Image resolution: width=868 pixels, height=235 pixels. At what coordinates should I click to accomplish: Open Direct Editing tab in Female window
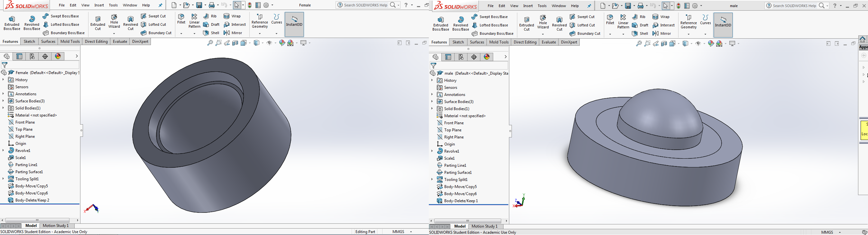click(x=97, y=42)
